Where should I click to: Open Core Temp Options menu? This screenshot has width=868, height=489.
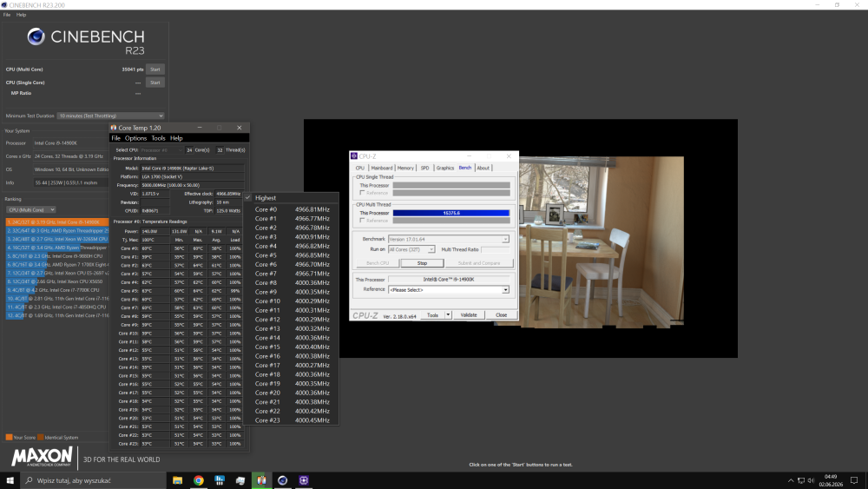pyautogui.click(x=135, y=138)
